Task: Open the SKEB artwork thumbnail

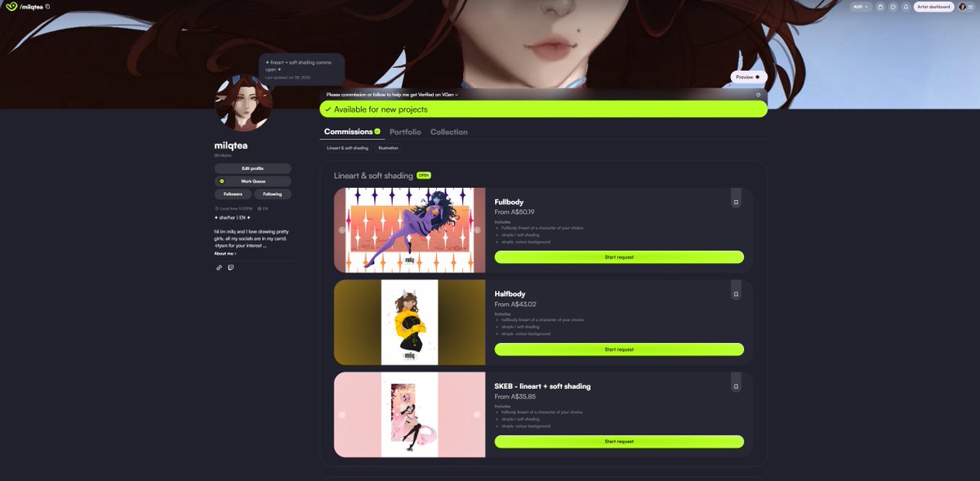Action: [409, 415]
